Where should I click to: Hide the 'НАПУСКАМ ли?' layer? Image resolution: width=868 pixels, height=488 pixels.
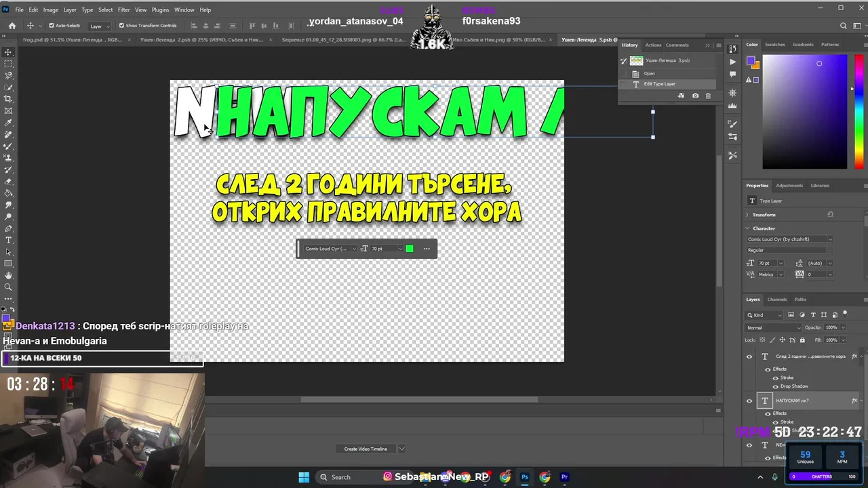click(x=749, y=401)
